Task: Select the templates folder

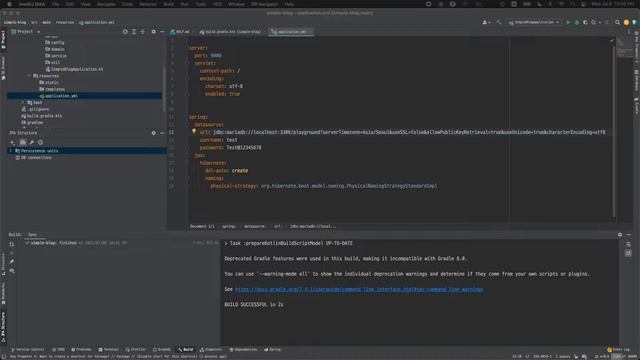Action: 52,89
